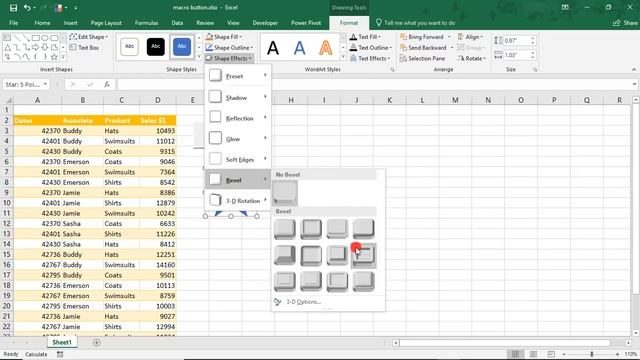
Task: Switch to the Developer tab
Action: 265,23
